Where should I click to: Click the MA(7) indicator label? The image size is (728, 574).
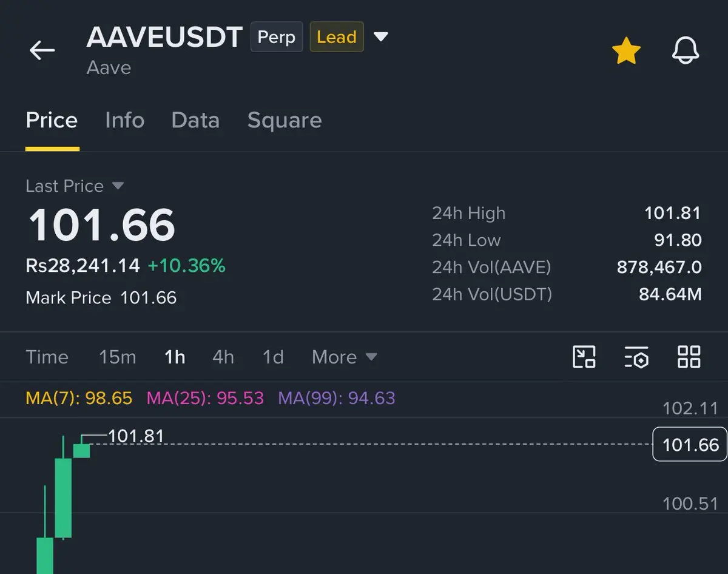point(79,398)
